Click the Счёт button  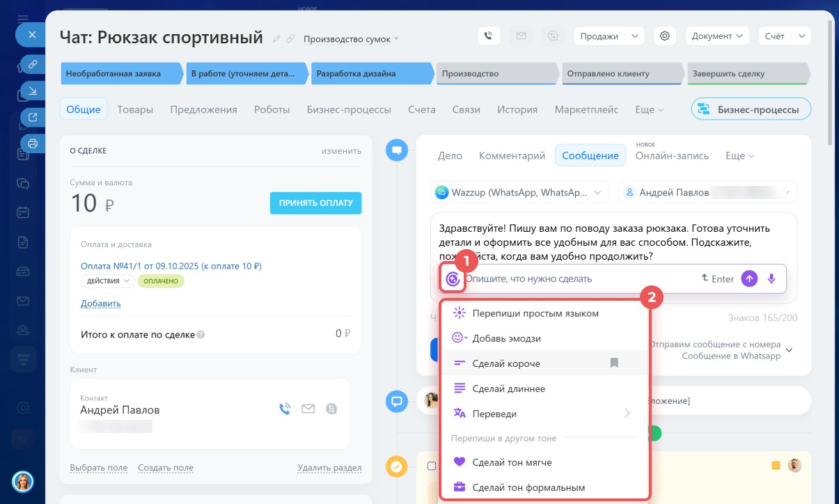click(774, 36)
